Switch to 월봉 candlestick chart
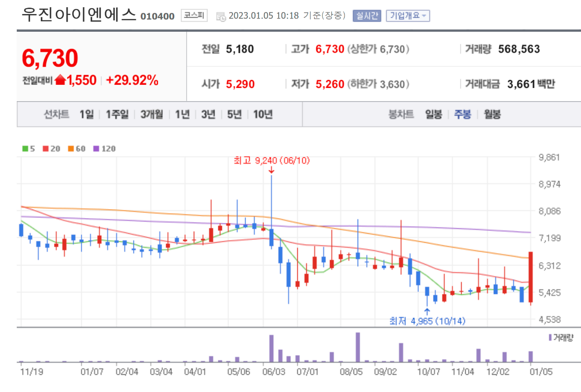Image resolution: width=581 pixels, height=392 pixels. pos(492,114)
